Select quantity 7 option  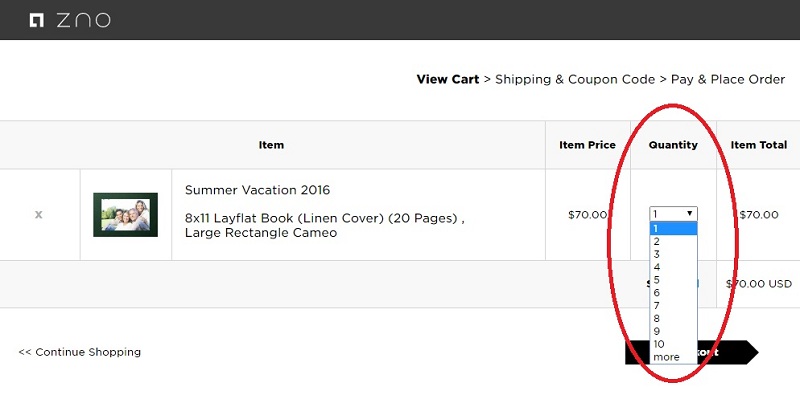click(x=673, y=306)
